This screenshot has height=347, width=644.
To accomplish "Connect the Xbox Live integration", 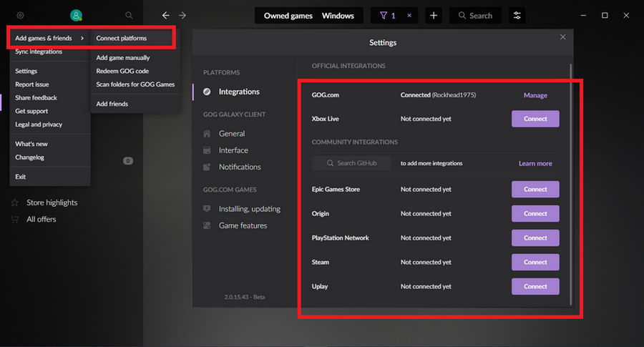I will 535,119.
